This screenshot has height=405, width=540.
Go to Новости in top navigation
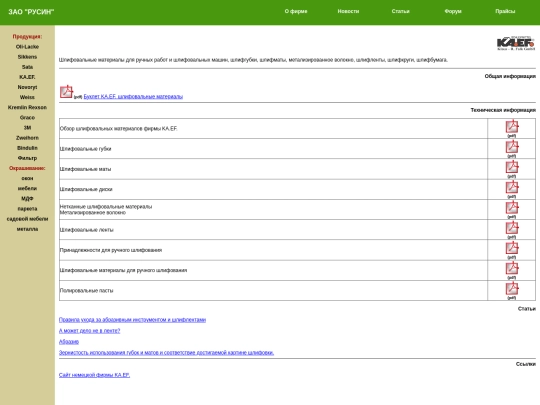pyautogui.click(x=348, y=11)
